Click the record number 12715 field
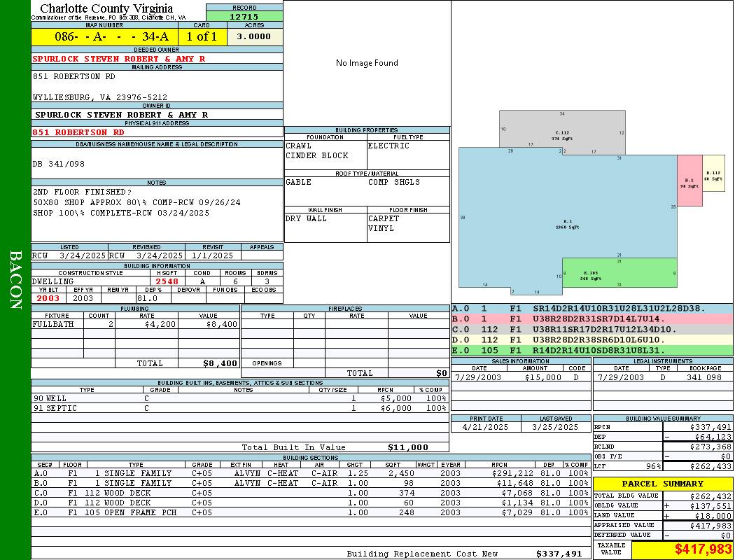The width and height of the screenshot is (735, 560). [x=244, y=16]
